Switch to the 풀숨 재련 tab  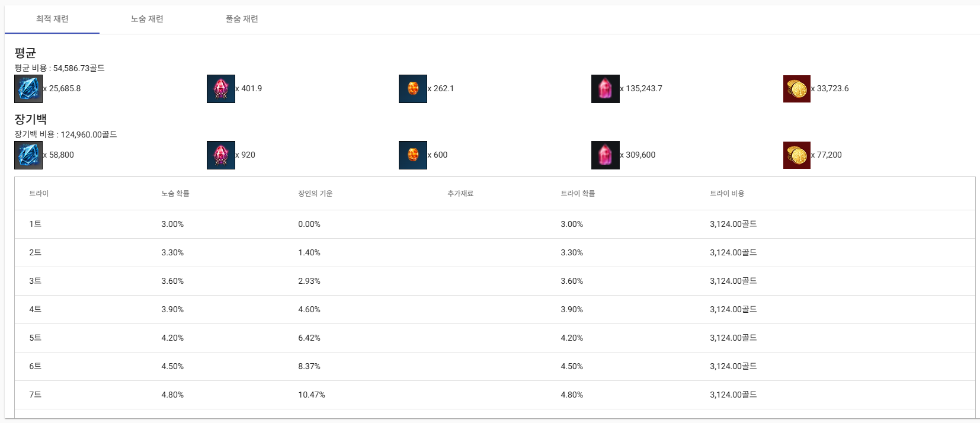point(242,19)
